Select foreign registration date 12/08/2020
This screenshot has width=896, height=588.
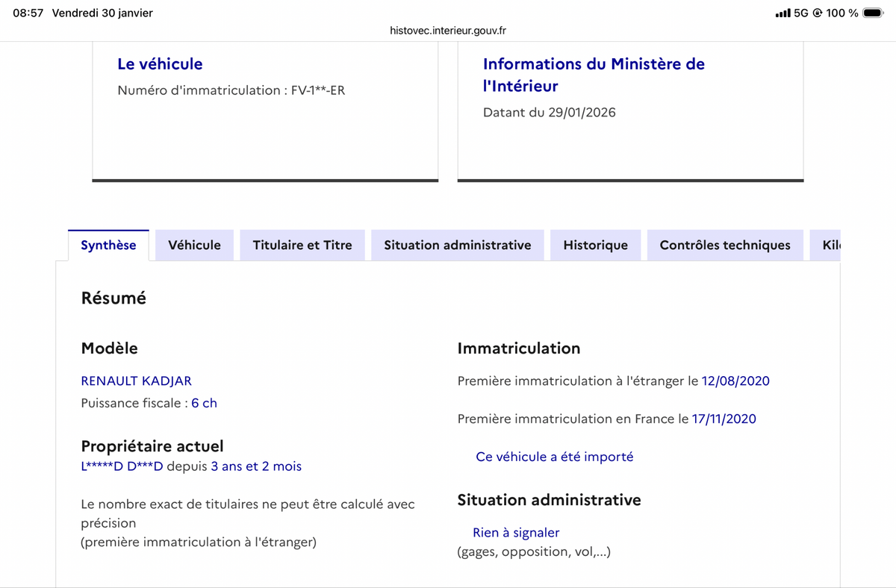click(x=735, y=381)
